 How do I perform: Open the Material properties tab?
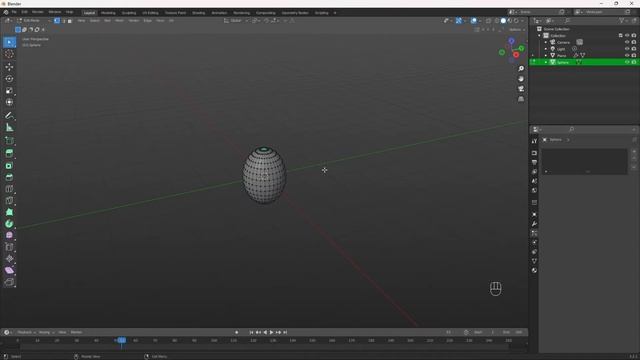tap(534, 270)
